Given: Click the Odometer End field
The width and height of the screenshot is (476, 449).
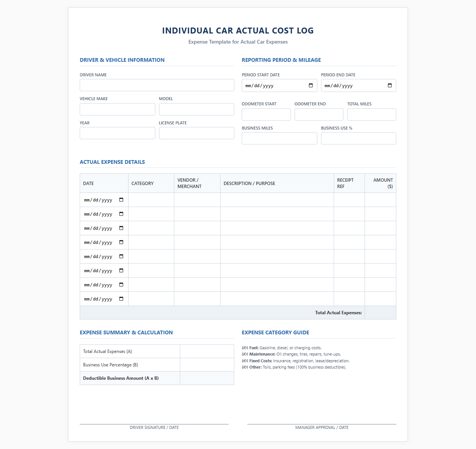Looking at the screenshot, I should (319, 114).
